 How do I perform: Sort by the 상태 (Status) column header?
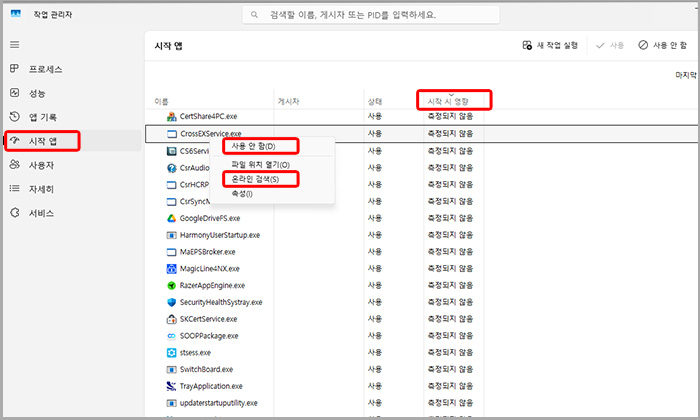(375, 102)
